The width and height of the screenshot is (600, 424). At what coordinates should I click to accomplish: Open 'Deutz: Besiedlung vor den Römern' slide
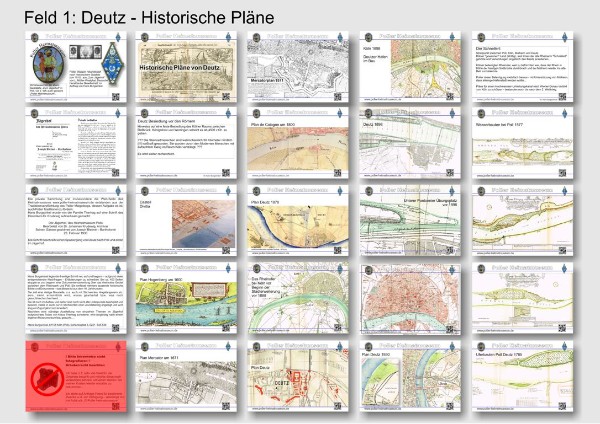click(x=186, y=143)
